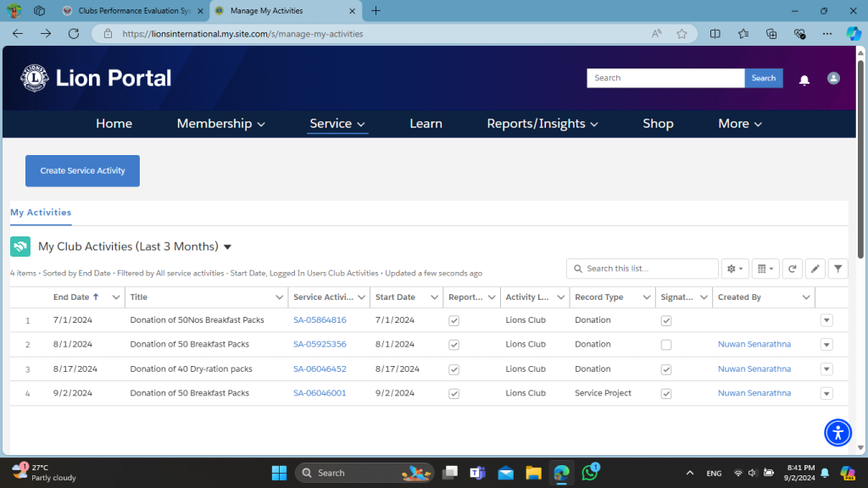Click the browser address bar URL
The image size is (868, 488).
(242, 34)
